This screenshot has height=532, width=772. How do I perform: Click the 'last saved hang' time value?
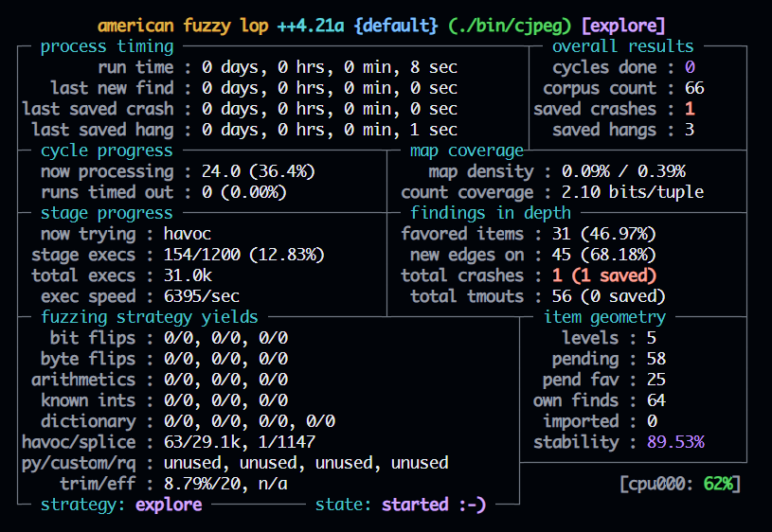point(330,130)
